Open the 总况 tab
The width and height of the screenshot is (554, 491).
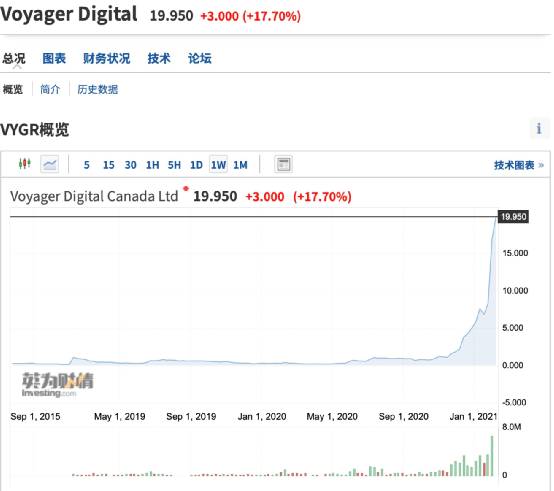[14, 58]
